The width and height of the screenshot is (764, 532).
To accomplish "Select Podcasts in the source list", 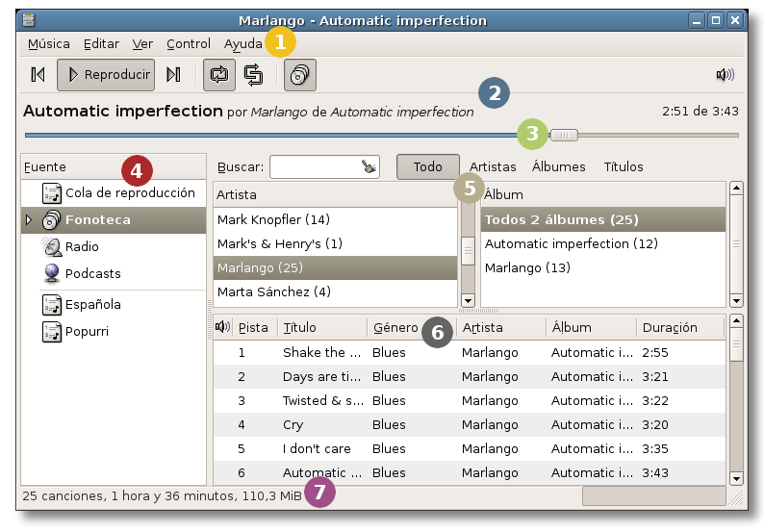I will pyautogui.click(x=92, y=274).
